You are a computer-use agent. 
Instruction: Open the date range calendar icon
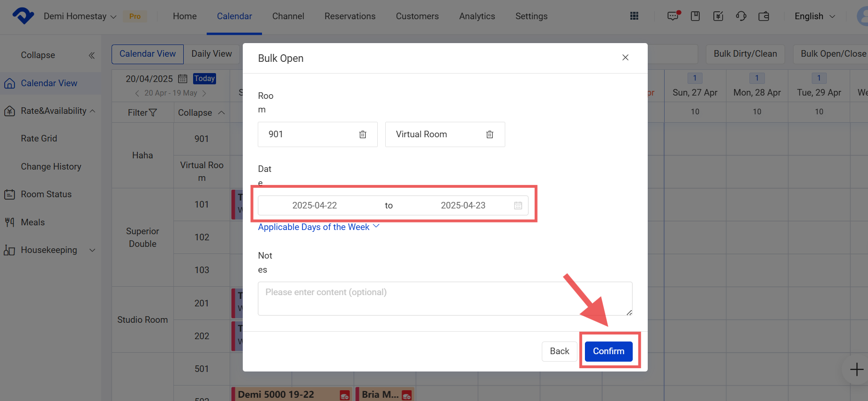point(518,206)
